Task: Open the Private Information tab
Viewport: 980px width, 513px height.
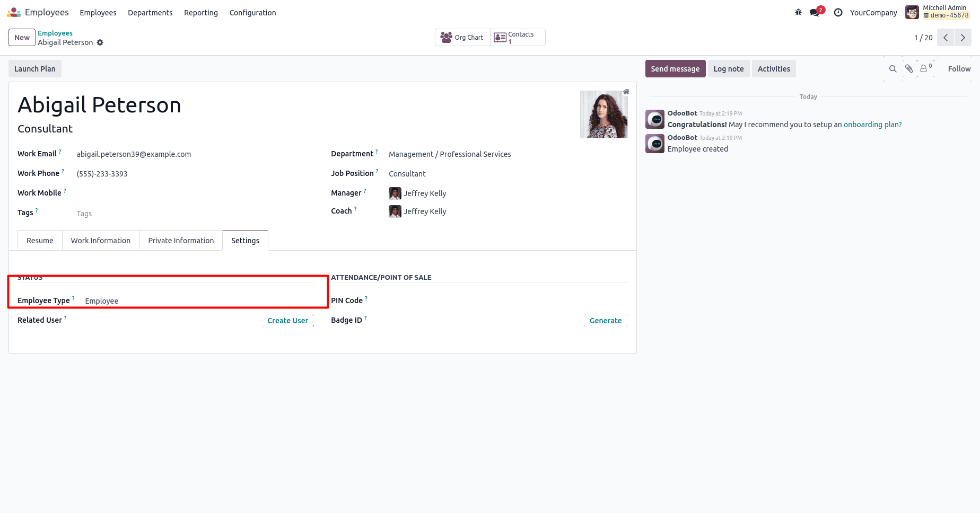Action: coord(181,241)
